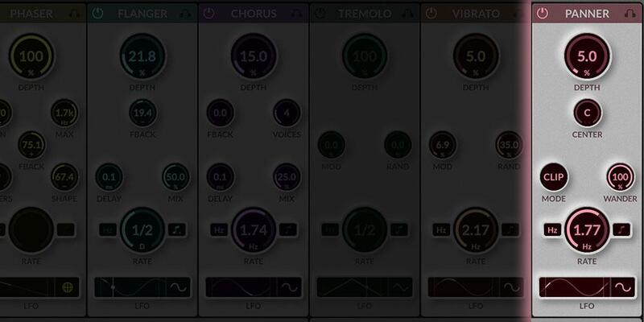Select the Vibrato module header label

(x=475, y=14)
